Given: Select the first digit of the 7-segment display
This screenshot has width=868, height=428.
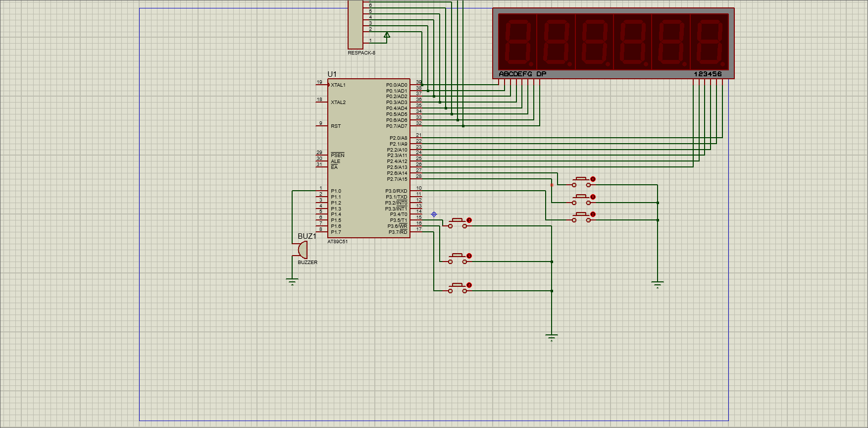Looking at the screenshot, I should click(x=517, y=41).
